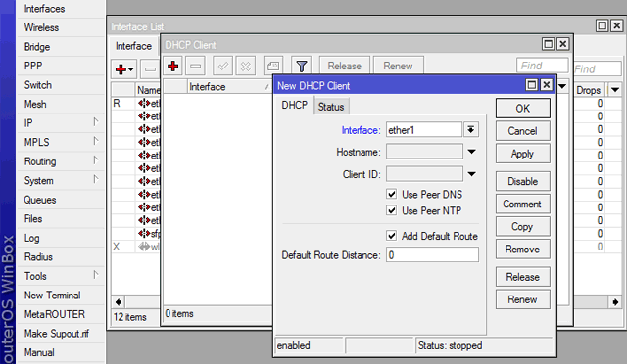627x364 pixels.
Task: Expand the Hostname field arrow
Action: coord(472,152)
